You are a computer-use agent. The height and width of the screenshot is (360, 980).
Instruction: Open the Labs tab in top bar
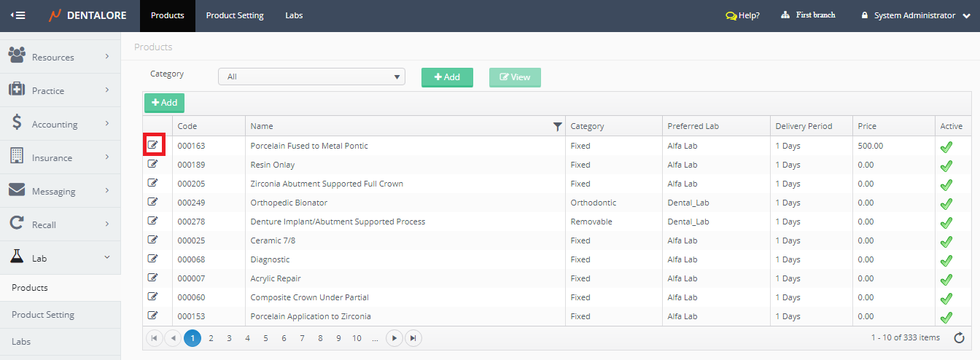coord(294,15)
